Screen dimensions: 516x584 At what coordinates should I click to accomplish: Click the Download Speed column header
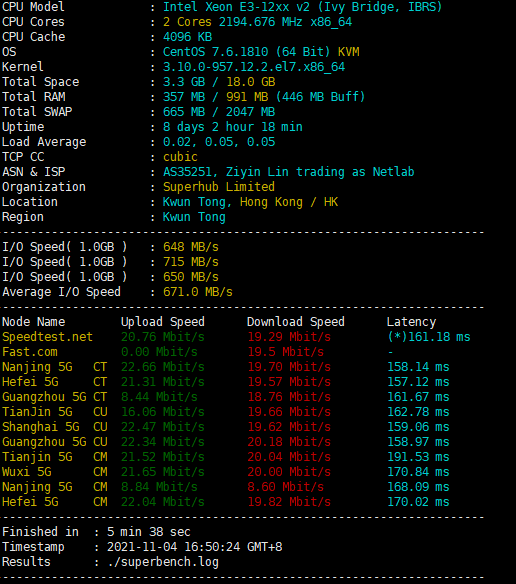click(296, 322)
